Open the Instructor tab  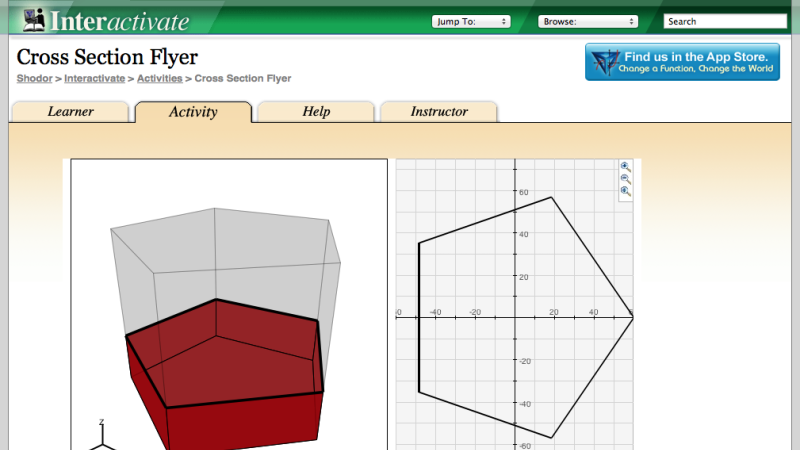439,112
